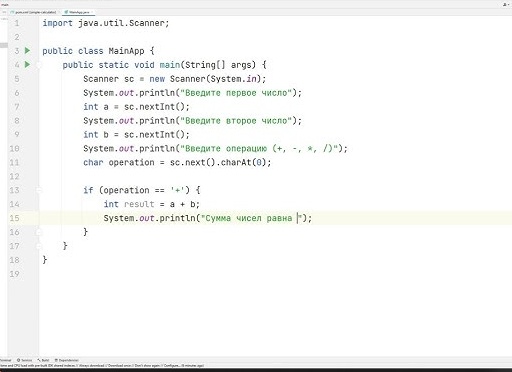Click the 'main' method name on line 4
The width and height of the screenshot is (512, 372).
point(170,65)
